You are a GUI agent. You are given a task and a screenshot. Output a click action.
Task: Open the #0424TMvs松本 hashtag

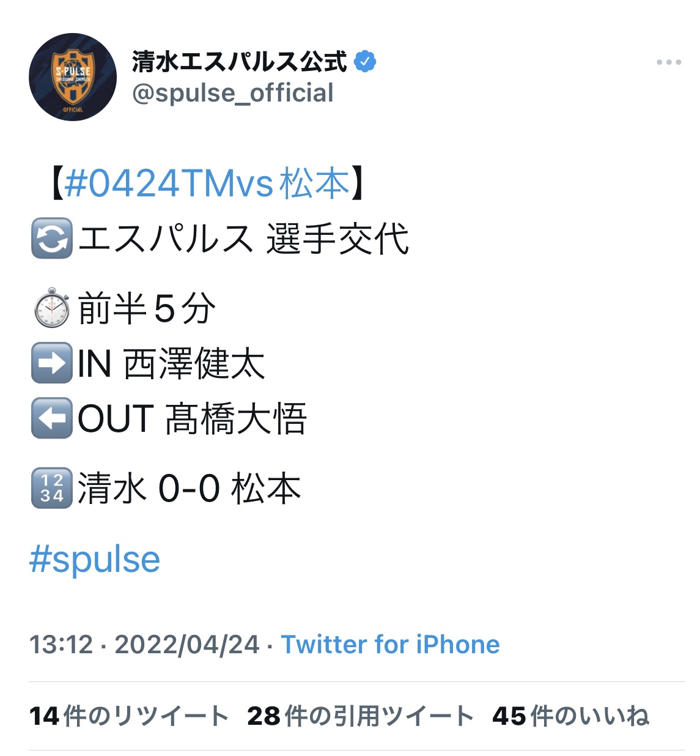(x=207, y=183)
